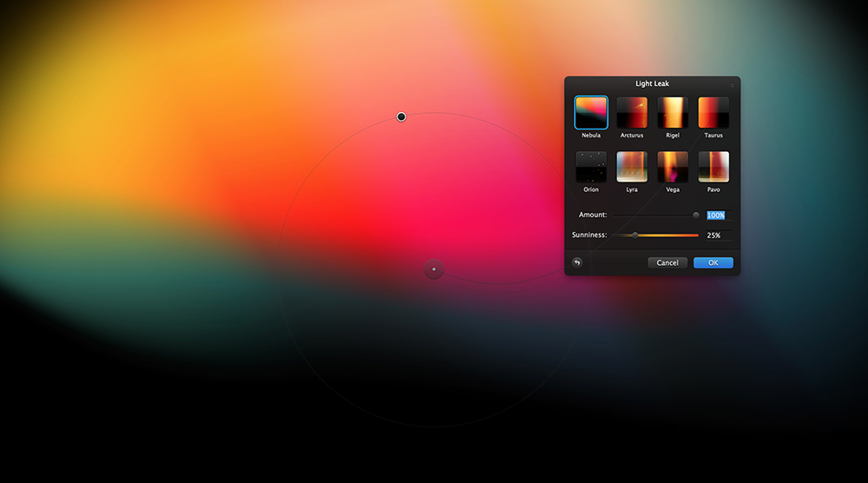Screen dimensions: 868x483
Task: Select the Arcturus light leak preset
Action: pyautogui.click(x=632, y=112)
